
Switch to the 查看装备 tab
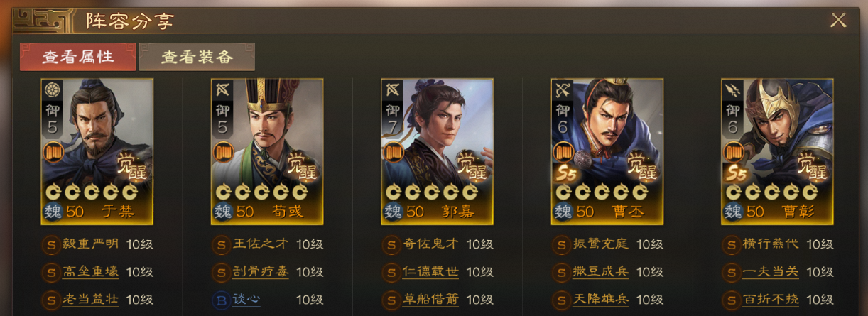tap(197, 57)
